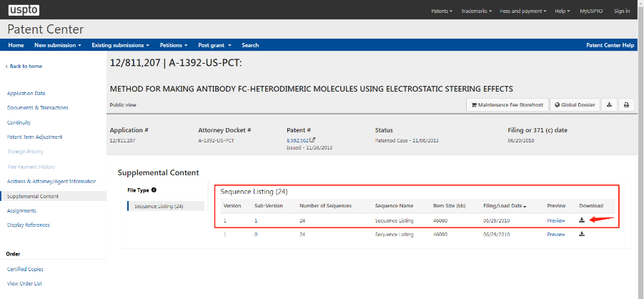644x299 pixels.
Task: Select the Sequence Listing (24) file type tab
Action: point(159,207)
